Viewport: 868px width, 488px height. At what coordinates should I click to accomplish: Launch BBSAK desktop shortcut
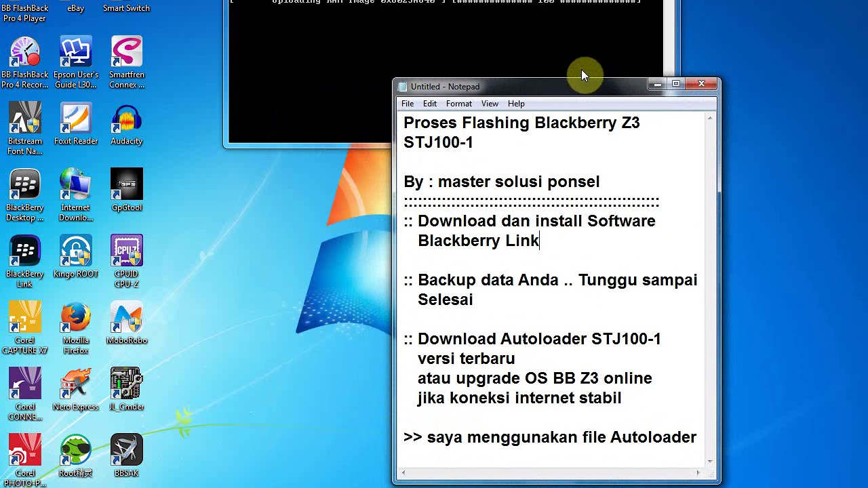point(126,456)
